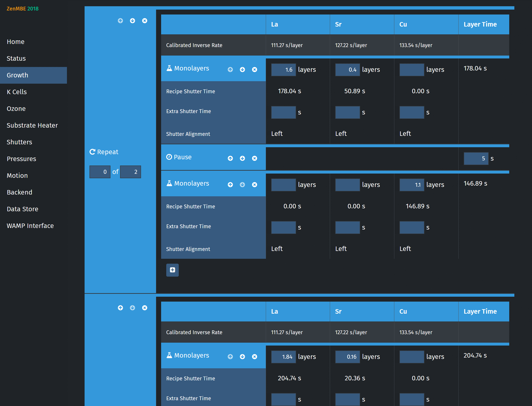Screen dimensions: 532x406
Task: Click the Pause clock icon
Action: 169,157
